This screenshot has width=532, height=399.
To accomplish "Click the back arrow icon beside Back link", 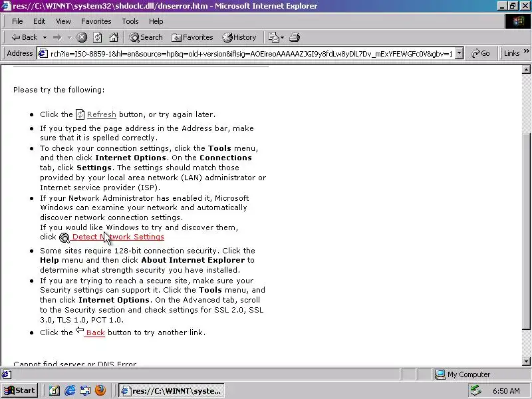I will click(x=80, y=330).
